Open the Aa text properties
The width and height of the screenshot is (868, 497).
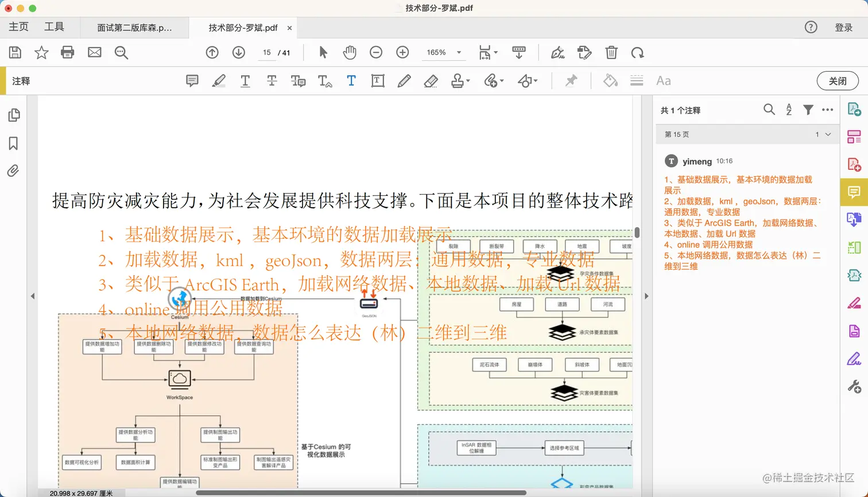(664, 81)
